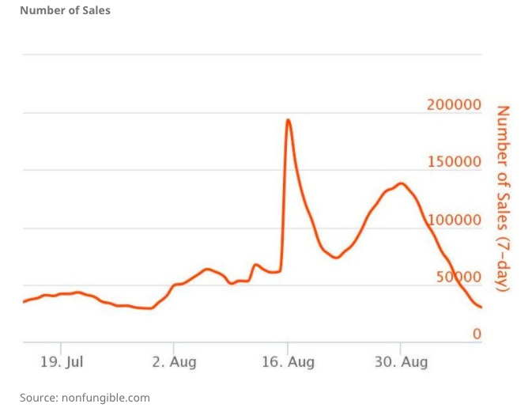The width and height of the screenshot is (532, 415).
Task: Click the rotated "Number of Sales (7-day)" axis title
Action: 503,198
